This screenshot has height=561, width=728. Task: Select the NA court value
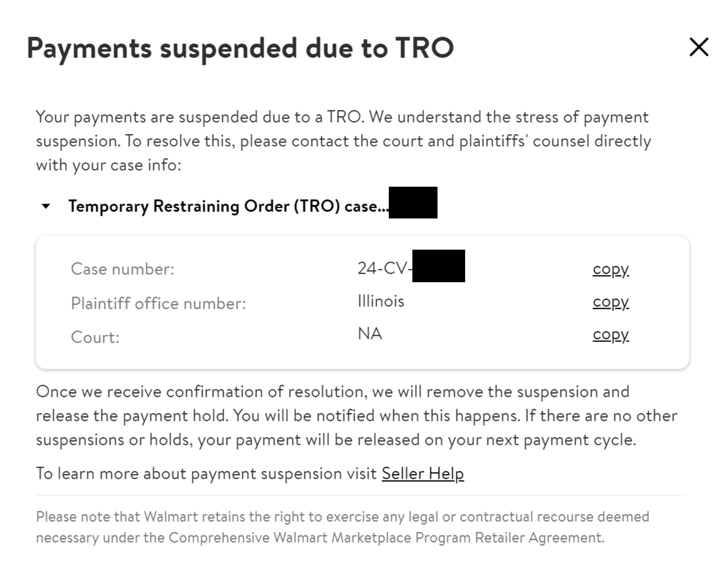coord(369,334)
